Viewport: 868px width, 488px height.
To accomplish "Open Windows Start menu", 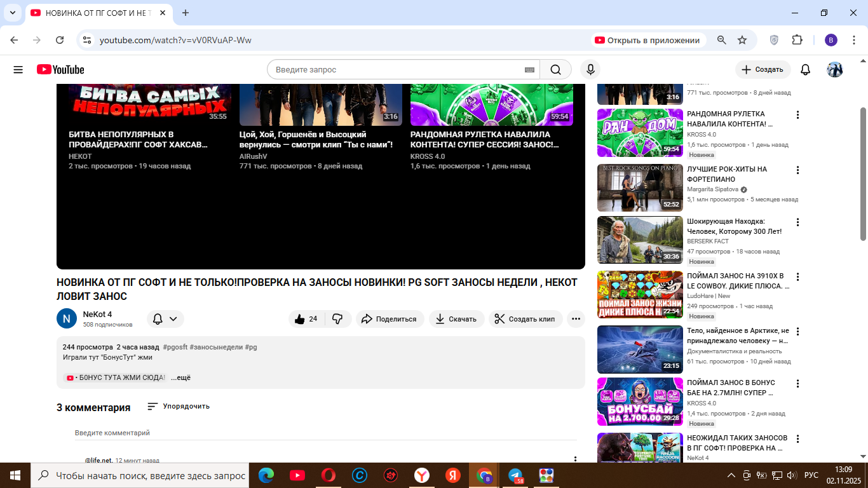I will (15, 475).
